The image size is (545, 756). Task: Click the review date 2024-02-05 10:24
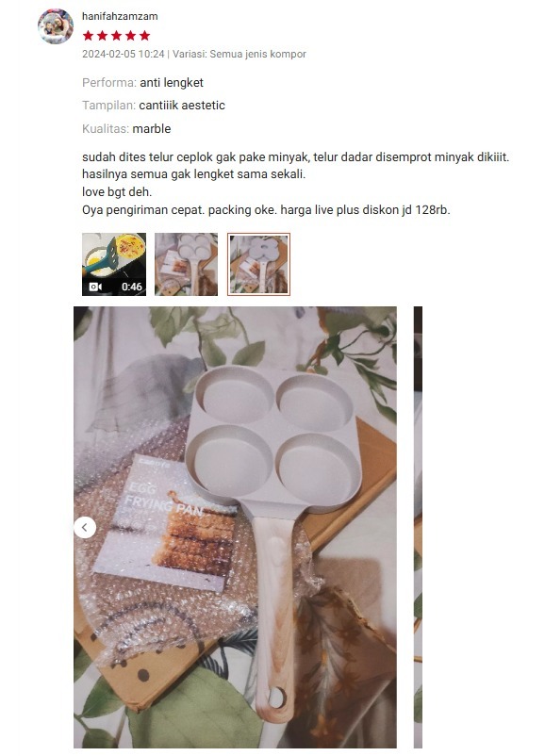pyautogui.click(x=123, y=54)
